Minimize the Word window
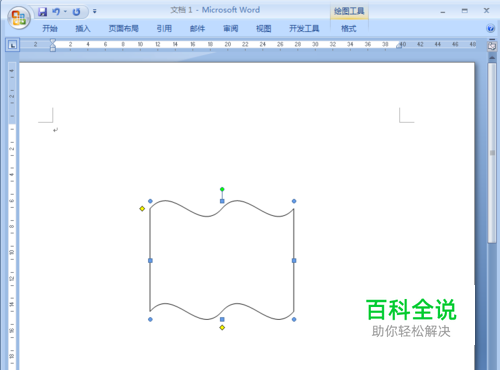 coord(443,11)
